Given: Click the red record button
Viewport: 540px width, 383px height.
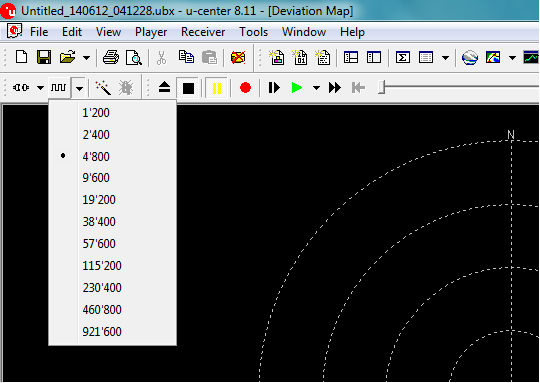Looking at the screenshot, I should [x=245, y=87].
